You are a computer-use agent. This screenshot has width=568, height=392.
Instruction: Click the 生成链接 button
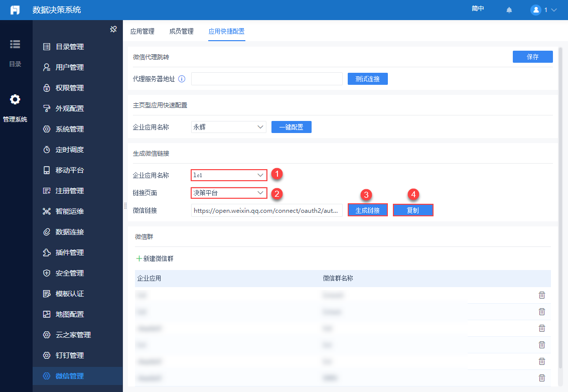click(x=368, y=210)
